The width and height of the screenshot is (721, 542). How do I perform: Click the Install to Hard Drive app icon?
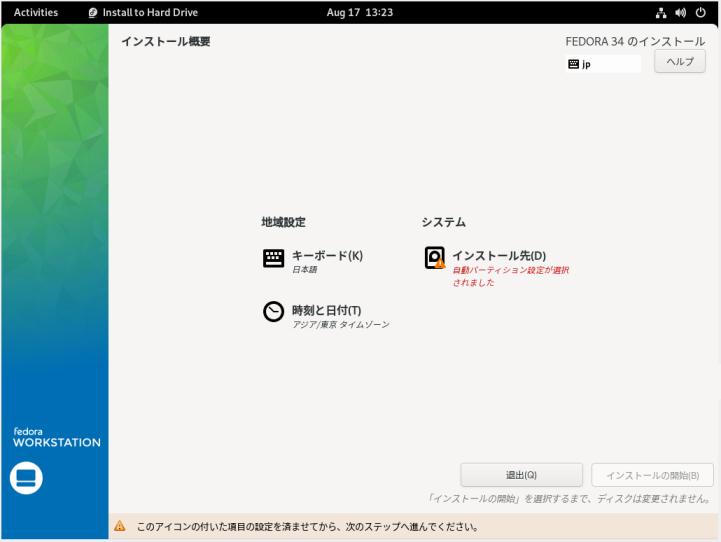click(x=93, y=13)
